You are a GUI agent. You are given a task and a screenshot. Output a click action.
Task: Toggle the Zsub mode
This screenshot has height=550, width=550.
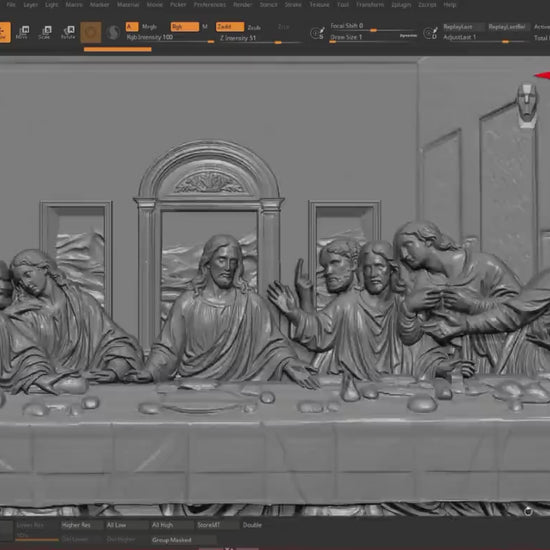coord(254,27)
